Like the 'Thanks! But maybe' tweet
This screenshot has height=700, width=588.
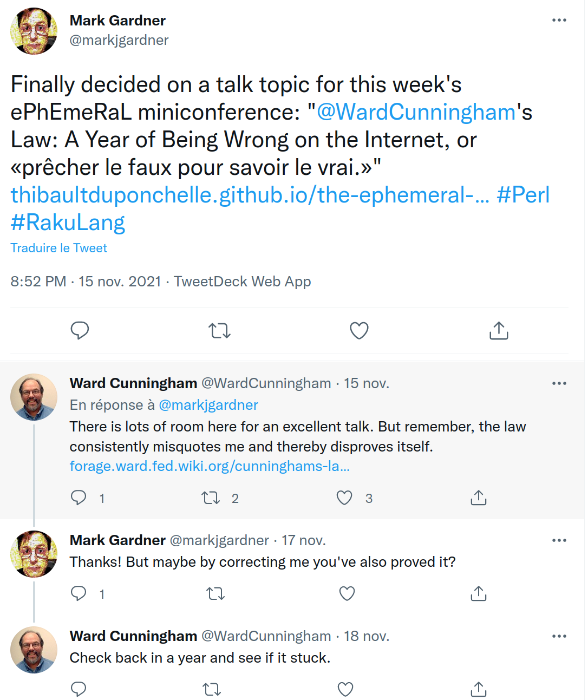pyautogui.click(x=347, y=594)
